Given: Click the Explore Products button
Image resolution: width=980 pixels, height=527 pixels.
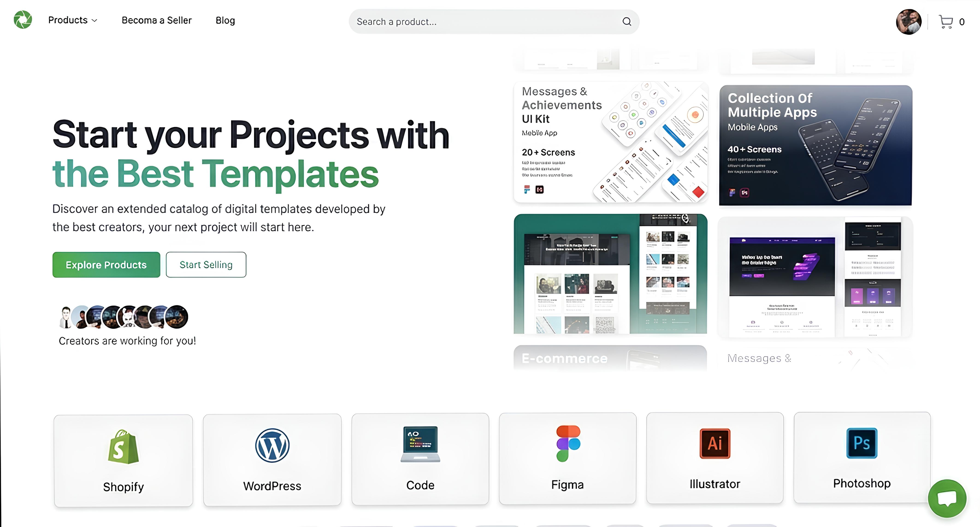Looking at the screenshot, I should (106, 265).
